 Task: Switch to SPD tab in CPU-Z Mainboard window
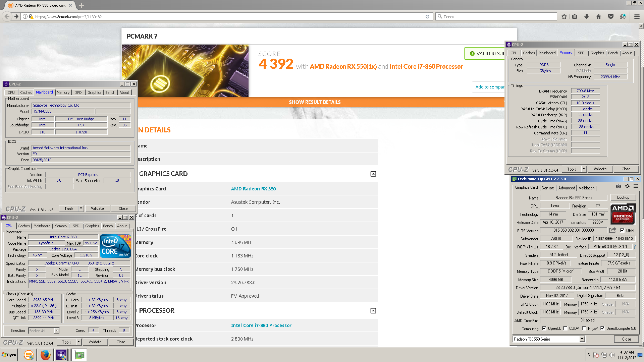click(x=78, y=93)
